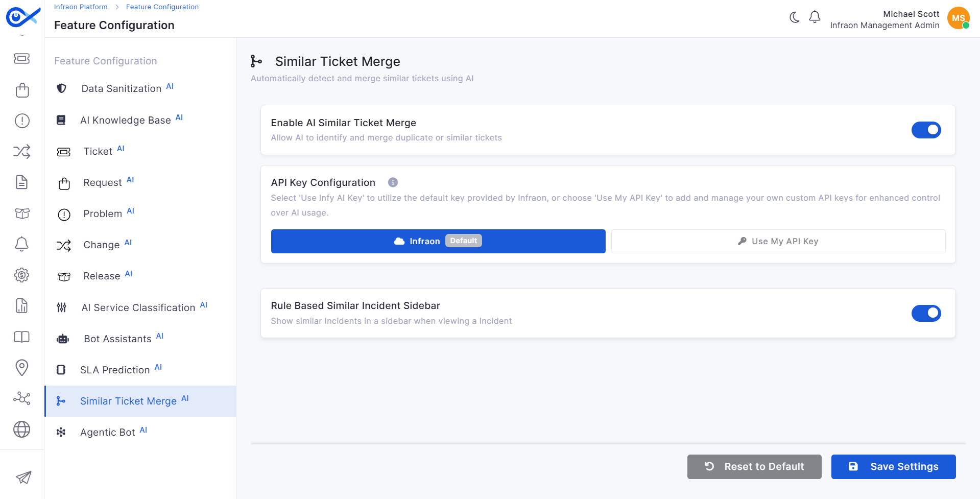Select Use My API Key option

pos(778,241)
